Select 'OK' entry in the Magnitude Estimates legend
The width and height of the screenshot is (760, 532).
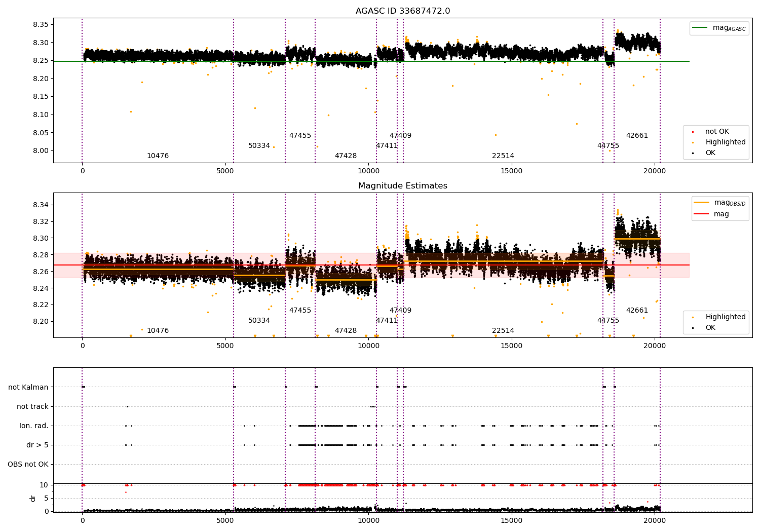tap(710, 328)
